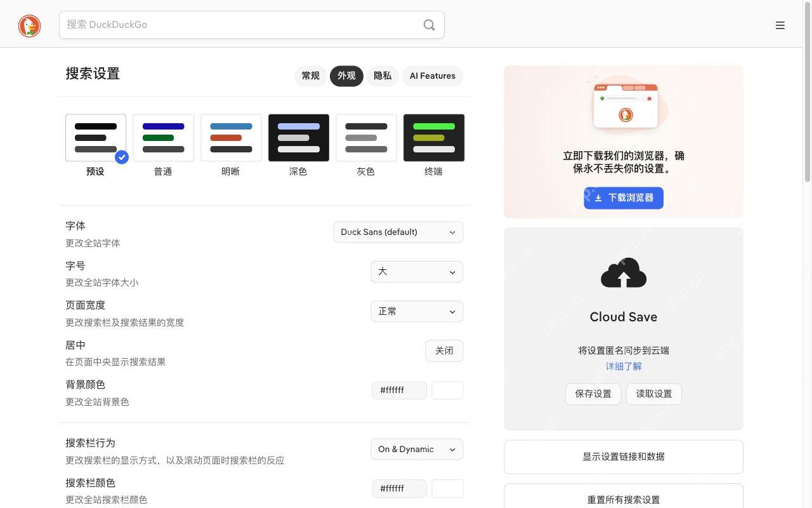Image resolution: width=812 pixels, height=508 pixels.
Task: Select the 灰色 gray theme thumbnail
Action: [366, 138]
